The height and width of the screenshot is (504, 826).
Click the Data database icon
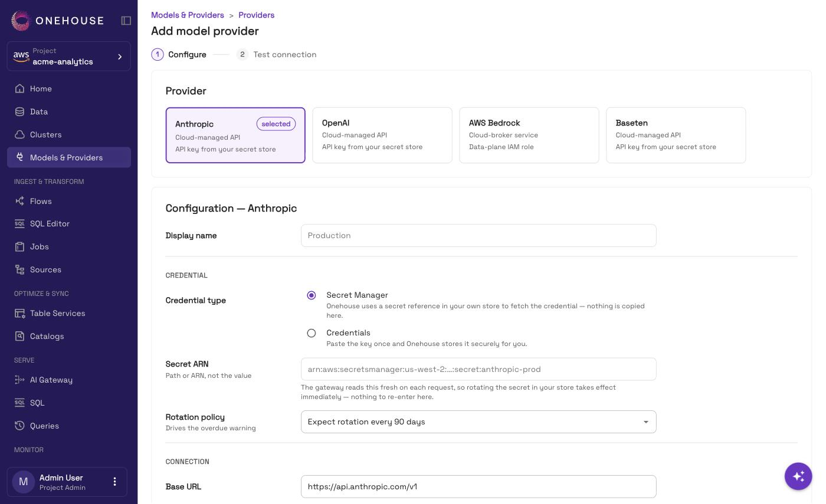coord(19,111)
